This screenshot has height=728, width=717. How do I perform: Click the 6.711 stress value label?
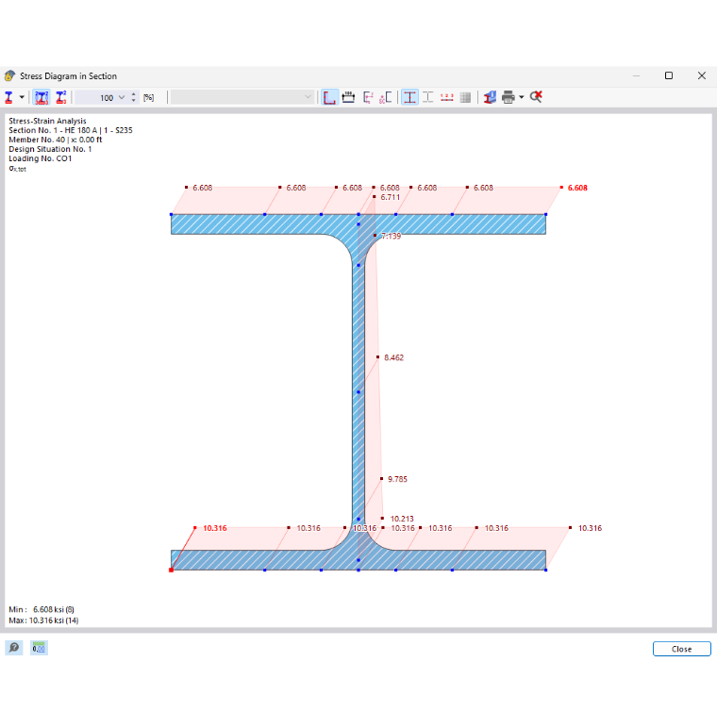click(390, 197)
